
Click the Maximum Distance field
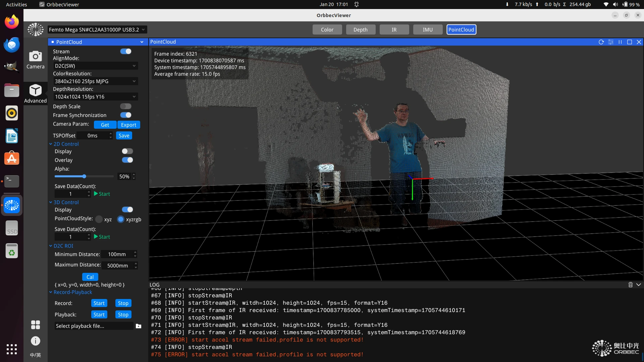tap(120, 265)
